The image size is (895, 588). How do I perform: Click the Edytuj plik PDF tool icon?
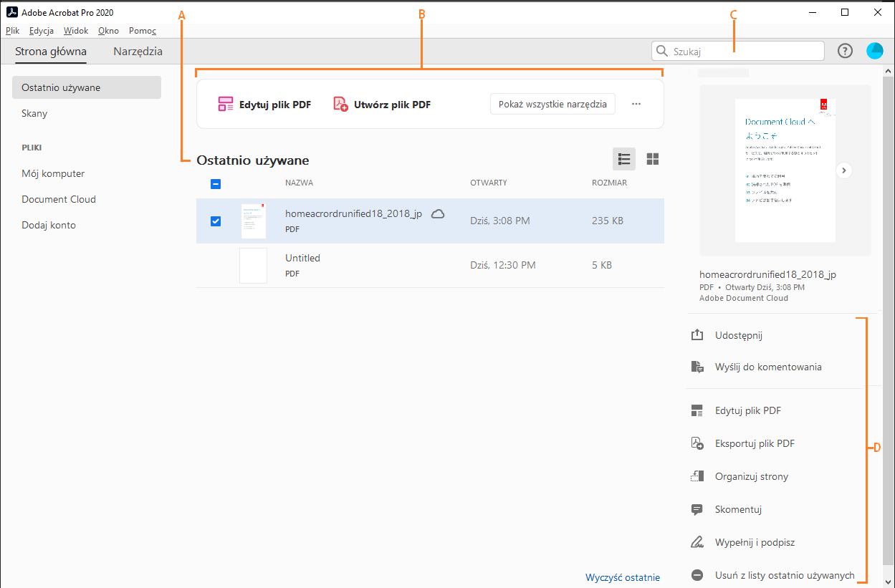[226, 104]
